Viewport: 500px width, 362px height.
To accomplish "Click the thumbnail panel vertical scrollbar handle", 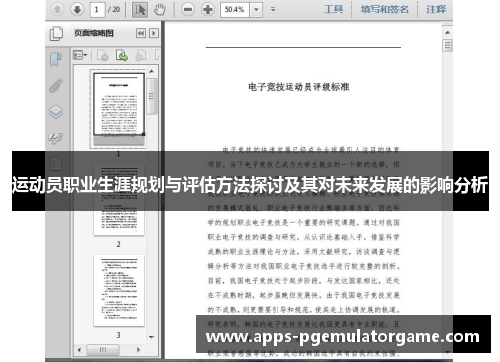I will pyautogui.click(x=151, y=96).
